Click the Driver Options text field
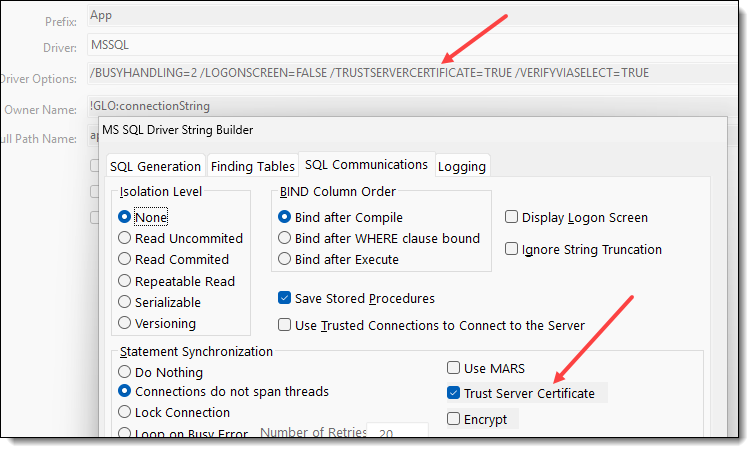Screen dimensions: 754x453 coord(400,73)
